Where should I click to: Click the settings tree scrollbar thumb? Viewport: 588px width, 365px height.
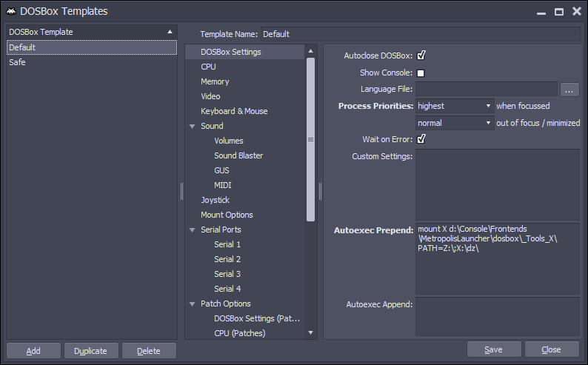coord(310,139)
